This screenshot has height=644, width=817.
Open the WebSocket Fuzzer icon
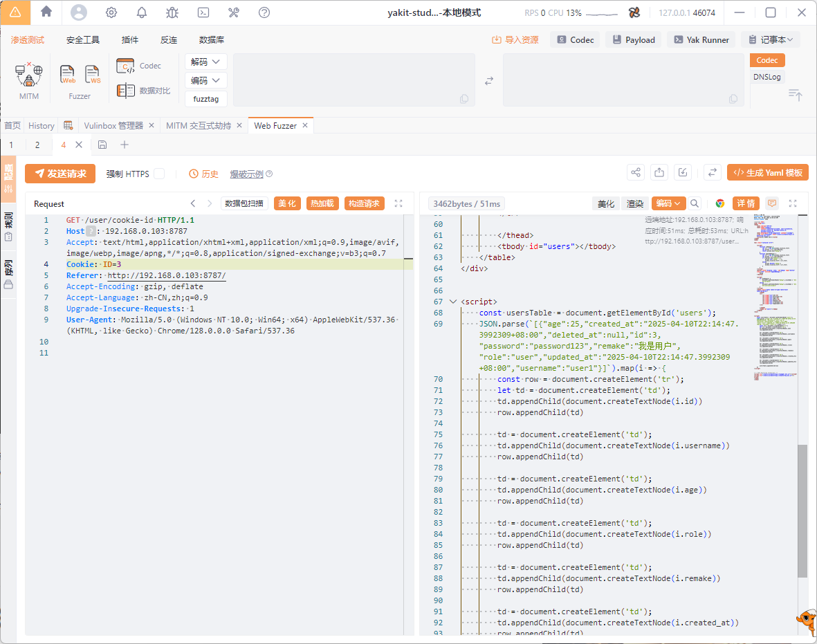pos(93,74)
